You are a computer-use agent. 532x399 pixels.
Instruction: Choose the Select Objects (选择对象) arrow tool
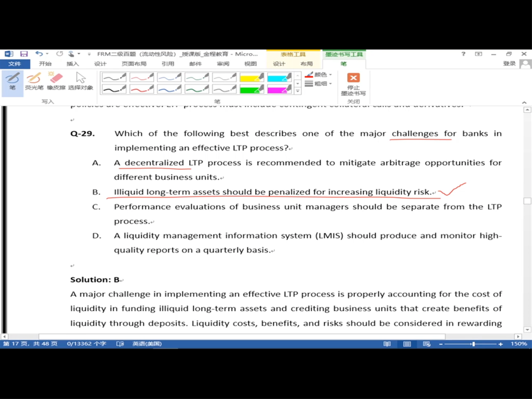pyautogui.click(x=81, y=82)
